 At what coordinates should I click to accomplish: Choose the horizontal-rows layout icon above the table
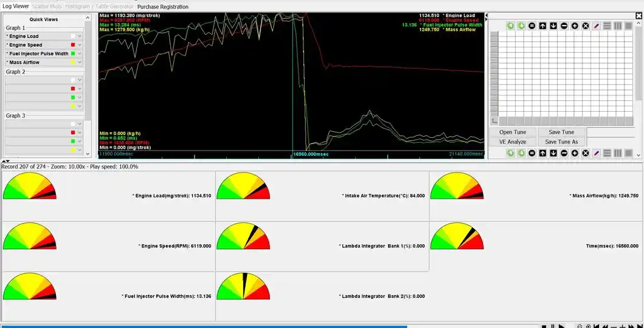coord(607,26)
